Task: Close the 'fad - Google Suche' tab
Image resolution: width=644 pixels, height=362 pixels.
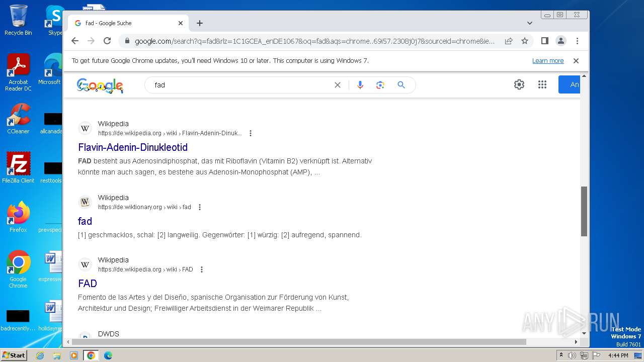Action: coord(181,23)
